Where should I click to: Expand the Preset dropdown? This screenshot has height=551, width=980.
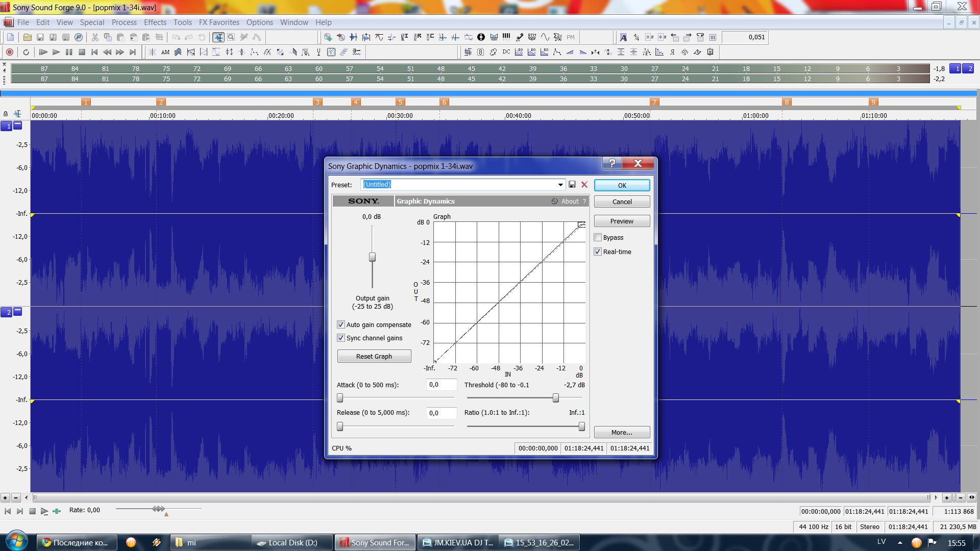pyautogui.click(x=560, y=185)
